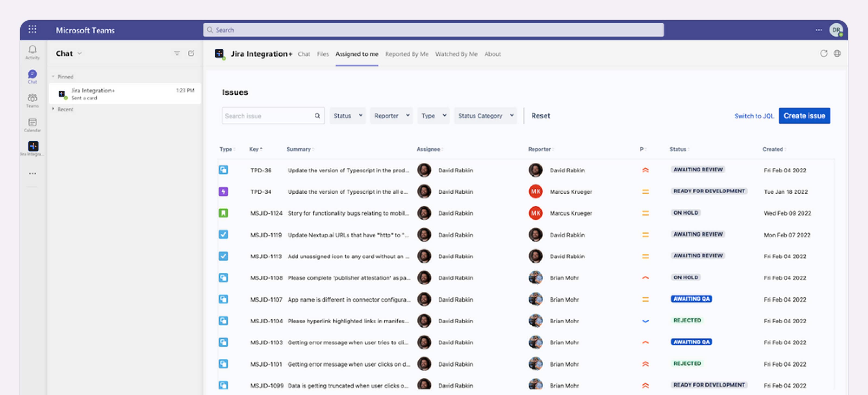Select the Assigned to me tab
This screenshot has height=395, width=868.
click(356, 54)
